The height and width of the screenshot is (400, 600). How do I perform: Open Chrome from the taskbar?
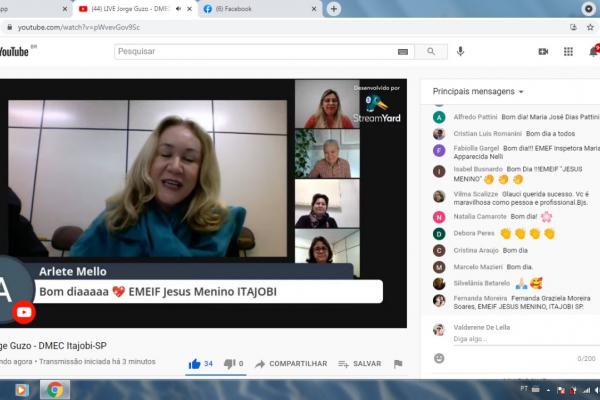click(x=54, y=389)
